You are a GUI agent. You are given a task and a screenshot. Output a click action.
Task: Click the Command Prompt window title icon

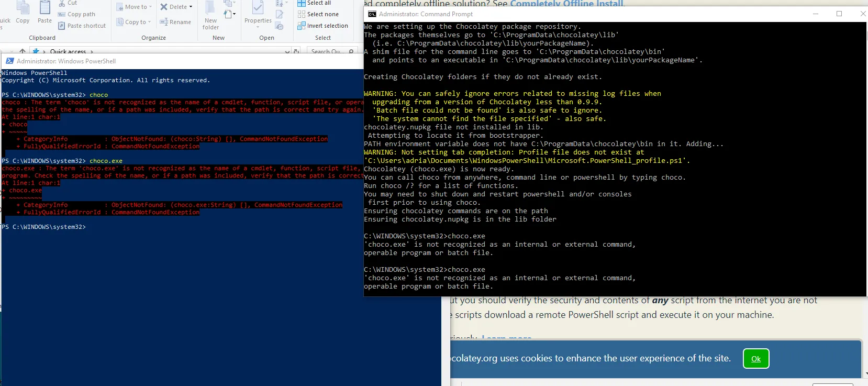372,14
